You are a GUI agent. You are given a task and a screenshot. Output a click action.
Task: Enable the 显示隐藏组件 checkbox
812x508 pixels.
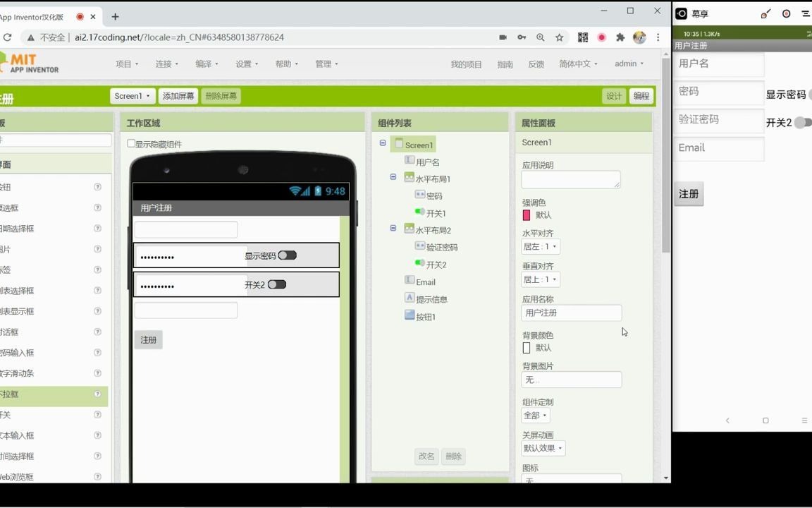point(131,143)
